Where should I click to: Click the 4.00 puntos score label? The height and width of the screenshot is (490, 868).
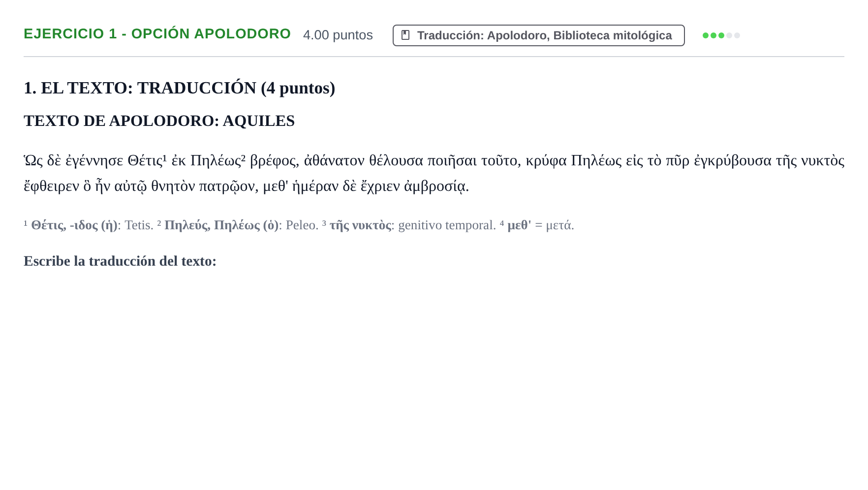(338, 35)
